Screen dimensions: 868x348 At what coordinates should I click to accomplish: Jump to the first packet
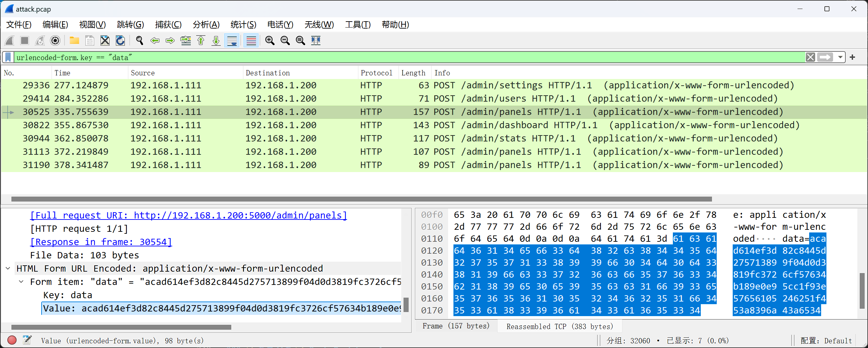[201, 41]
